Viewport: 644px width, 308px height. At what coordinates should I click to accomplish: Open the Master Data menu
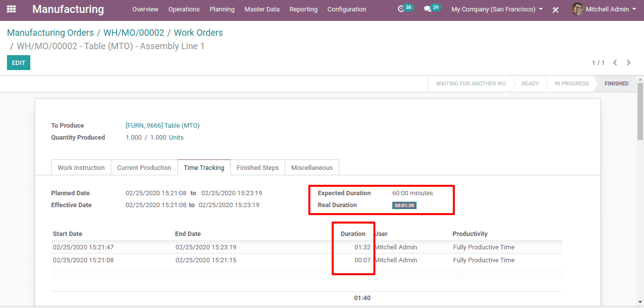pyautogui.click(x=262, y=9)
